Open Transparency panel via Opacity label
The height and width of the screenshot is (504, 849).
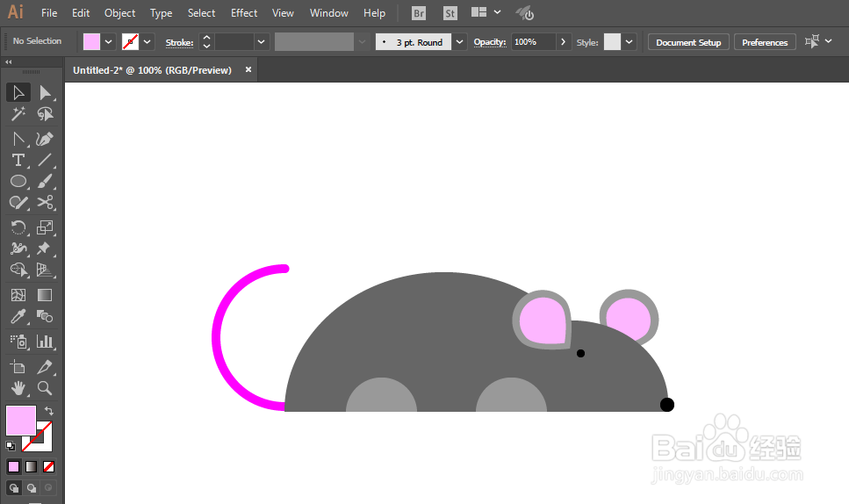coord(490,41)
